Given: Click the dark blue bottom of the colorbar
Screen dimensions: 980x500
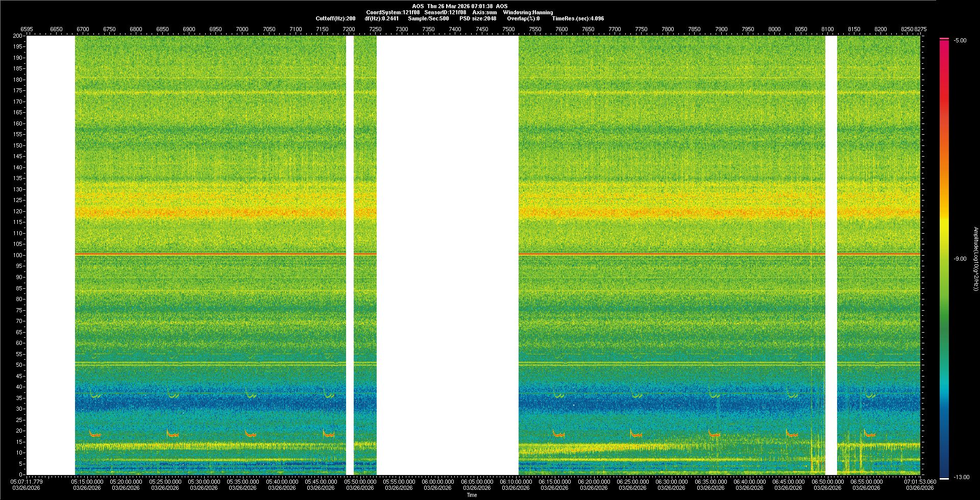Looking at the screenshot, I should click(944, 472).
